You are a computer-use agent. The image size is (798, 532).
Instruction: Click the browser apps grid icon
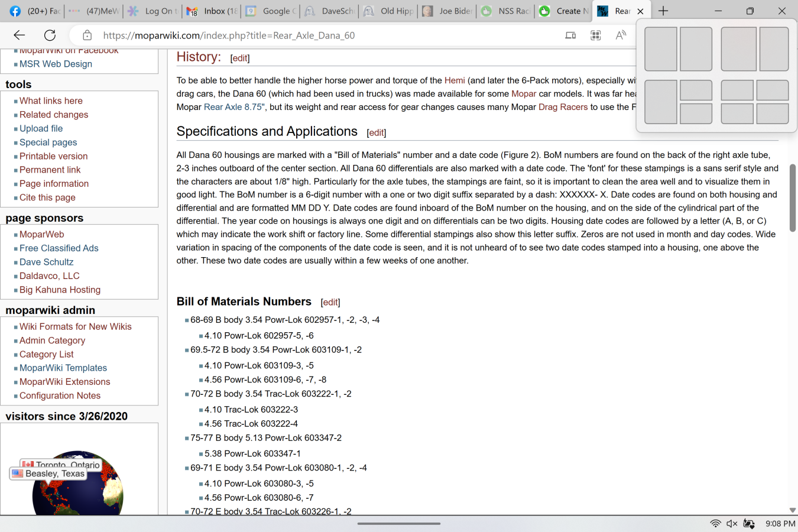point(596,35)
